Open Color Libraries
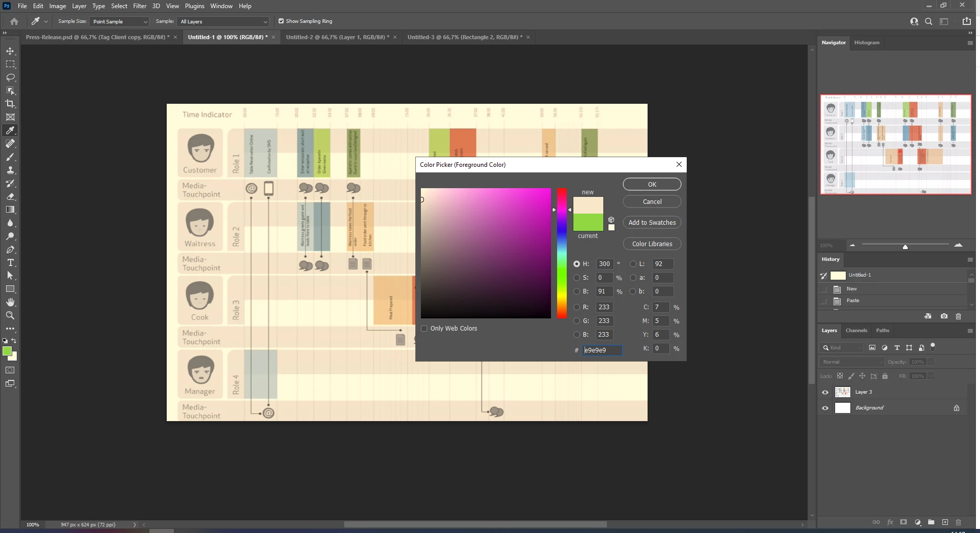 (x=652, y=244)
